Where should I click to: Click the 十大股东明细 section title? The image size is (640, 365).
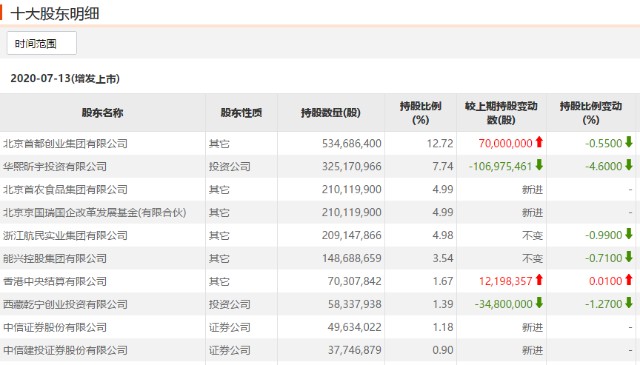(55, 14)
